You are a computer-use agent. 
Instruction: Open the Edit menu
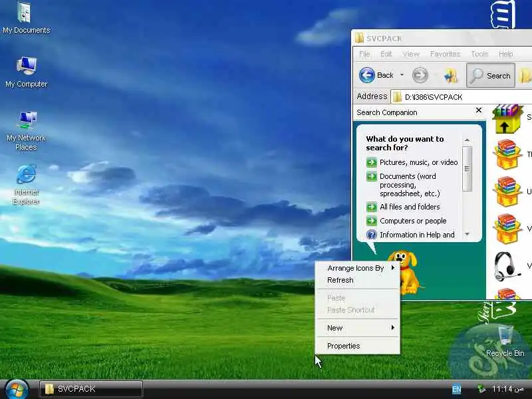coord(386,55)
